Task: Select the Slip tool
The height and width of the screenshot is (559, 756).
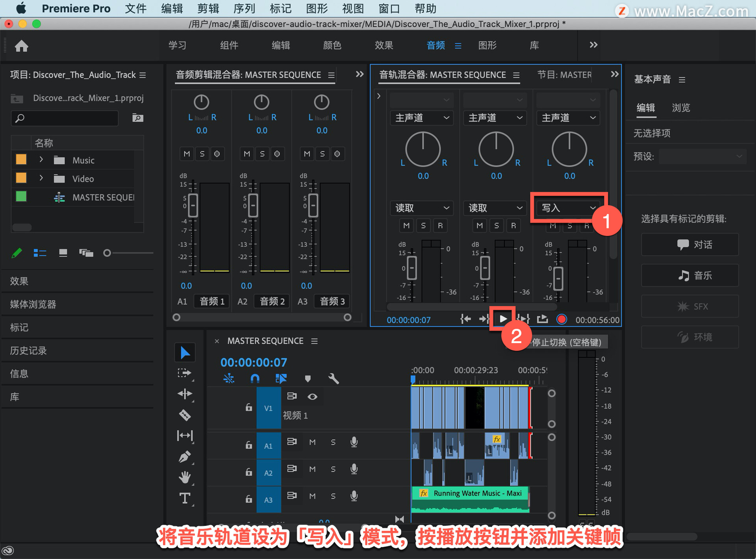Action: 185,436
